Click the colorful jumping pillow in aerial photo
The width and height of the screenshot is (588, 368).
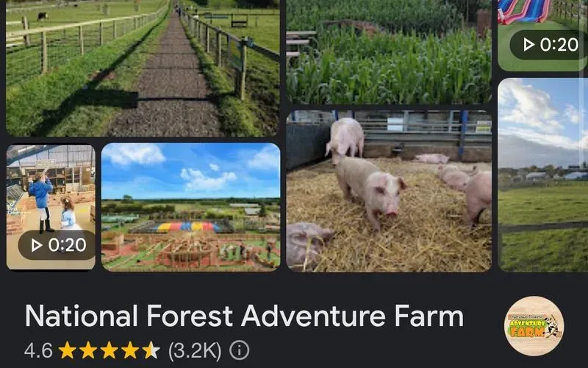(188, 227)
